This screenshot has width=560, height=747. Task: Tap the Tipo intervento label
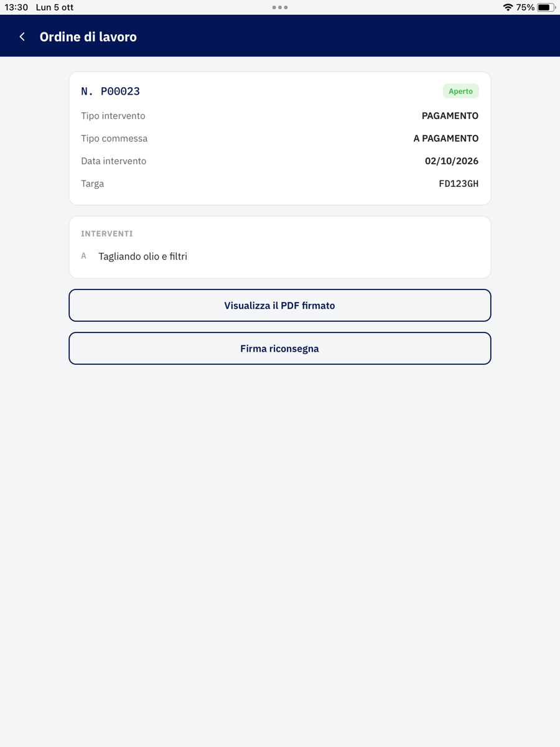(x=113, y=116)
